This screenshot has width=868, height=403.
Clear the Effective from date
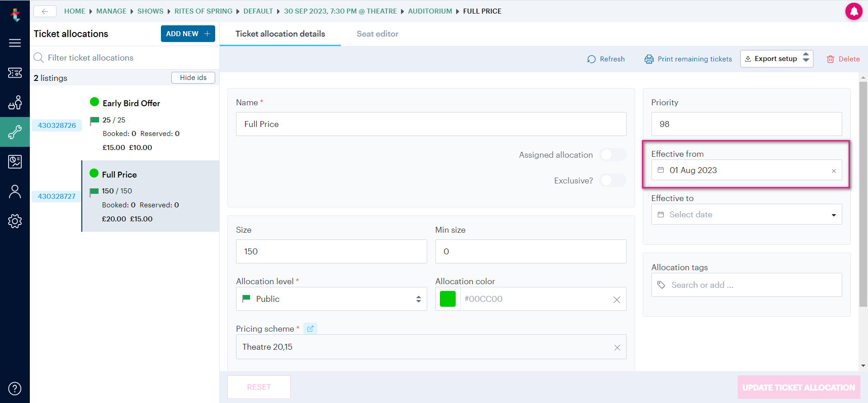coord(834,171)
